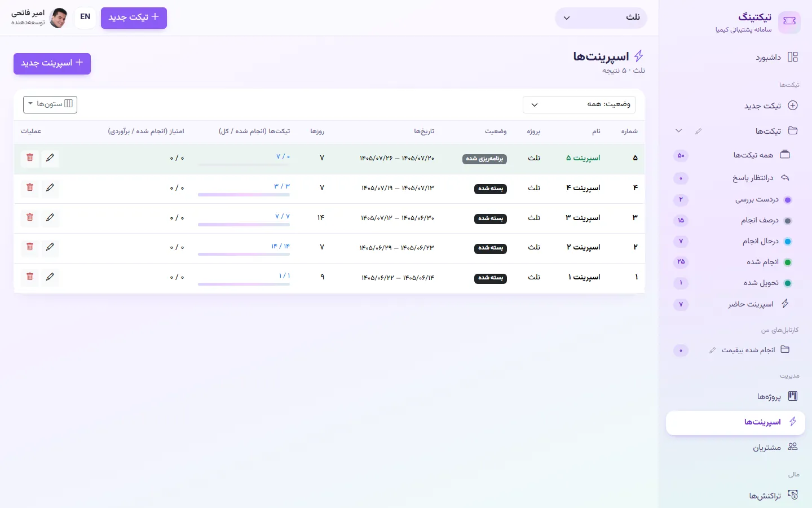Click the edit pencil for اسپرینت ۳
This screenshot has width=812, height=508.
coord(50,217)
